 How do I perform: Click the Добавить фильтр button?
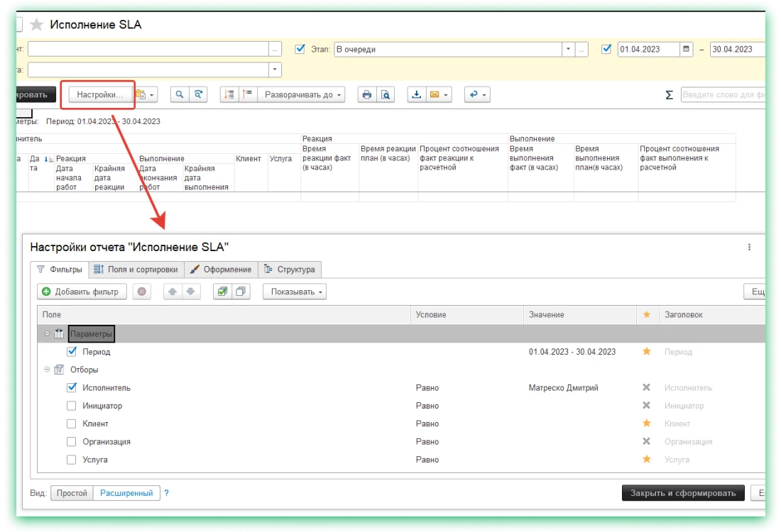point(82,292)
